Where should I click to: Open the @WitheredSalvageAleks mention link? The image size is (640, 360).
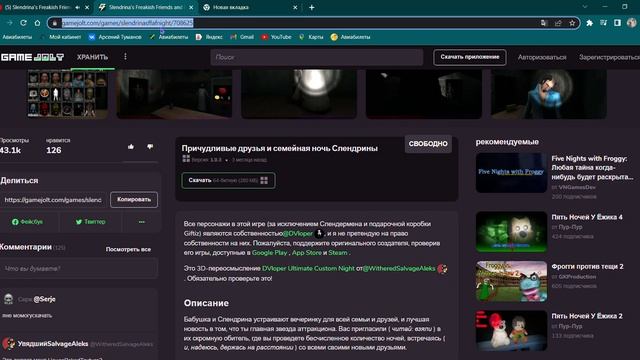click(x=399, y=268)
